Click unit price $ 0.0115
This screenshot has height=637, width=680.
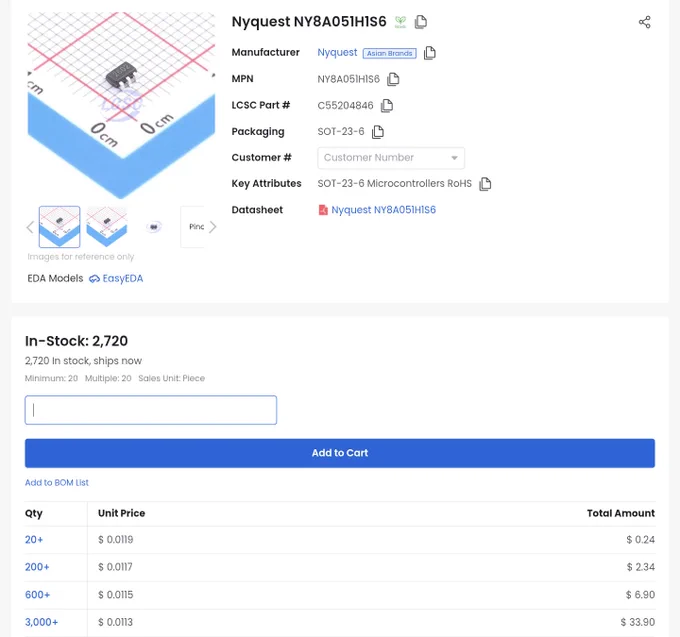[x=116, y=595]
